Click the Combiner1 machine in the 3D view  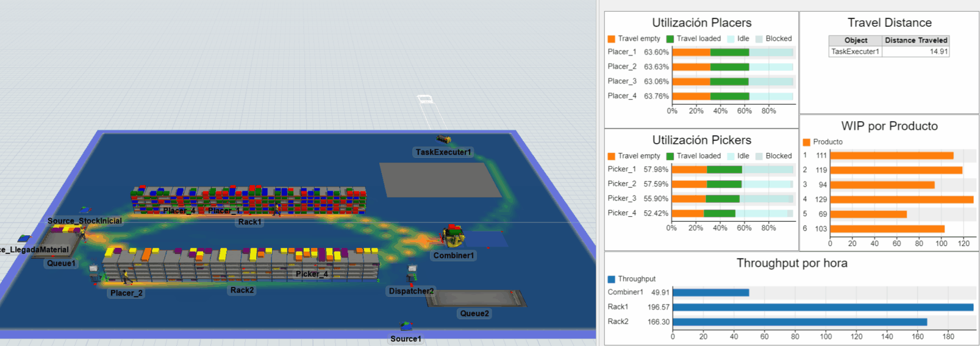tap(452, 236)
